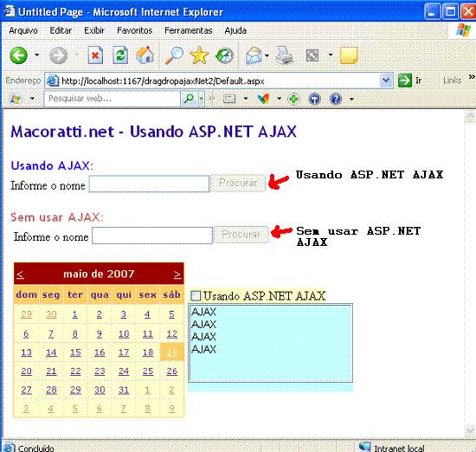Open the Favoritos menu
The image size is (476, 452).
point(134,30)
